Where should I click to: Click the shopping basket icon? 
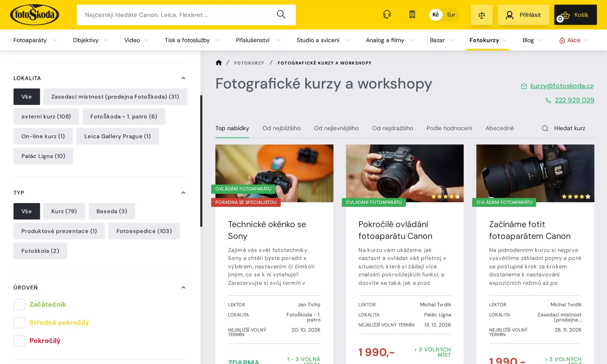pos(565,15)
